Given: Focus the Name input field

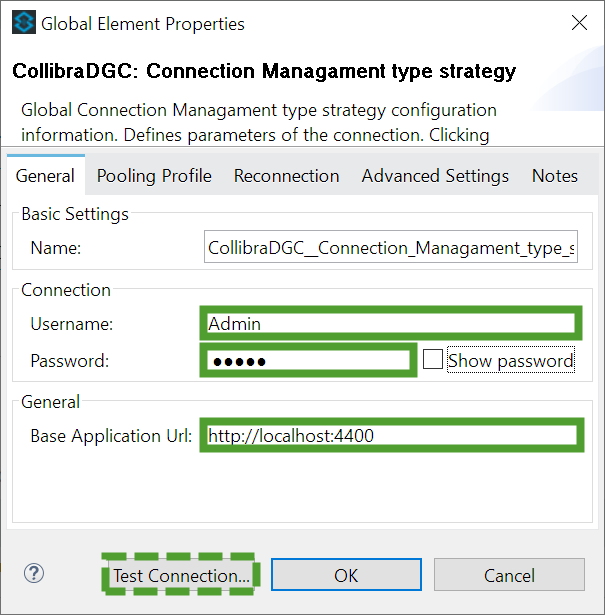Looking at the screenshot, I should (391, 247).
